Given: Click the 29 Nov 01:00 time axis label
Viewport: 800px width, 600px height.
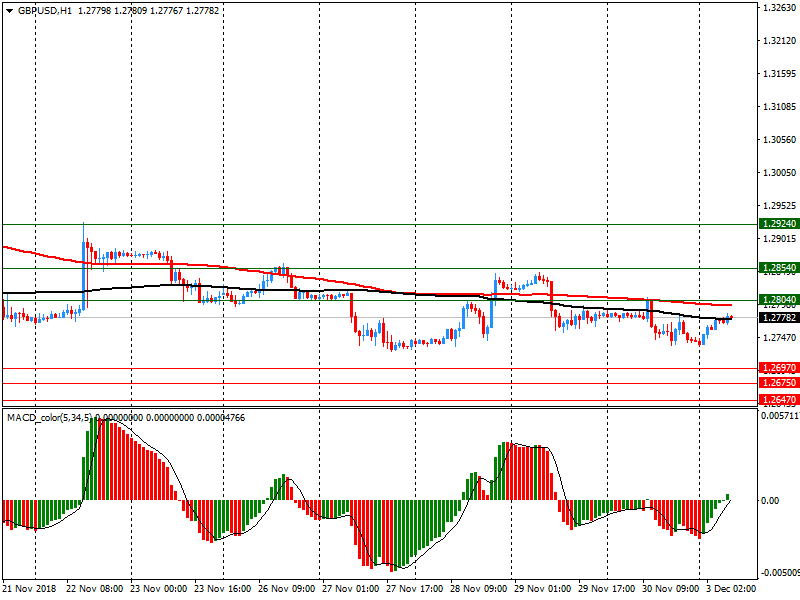Looking at the screenshot, I should click(543, 590).
